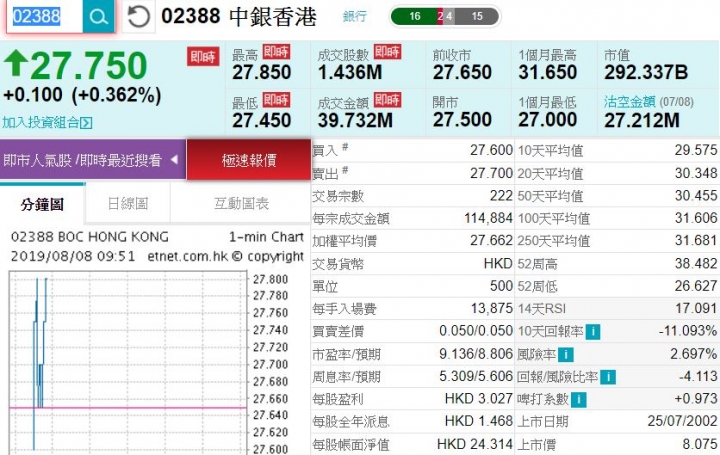Click the 前收市 value 27.650
720x455 pixels.
click(x=462, y=73)
